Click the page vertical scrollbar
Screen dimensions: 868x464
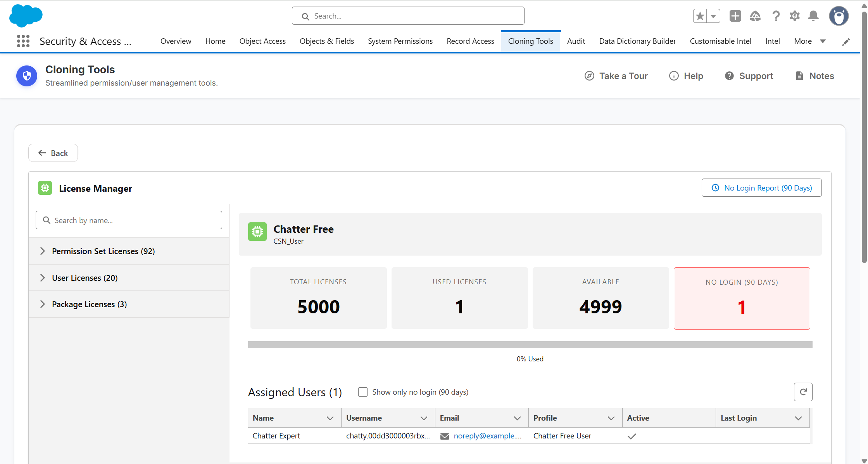pos(864,137)
